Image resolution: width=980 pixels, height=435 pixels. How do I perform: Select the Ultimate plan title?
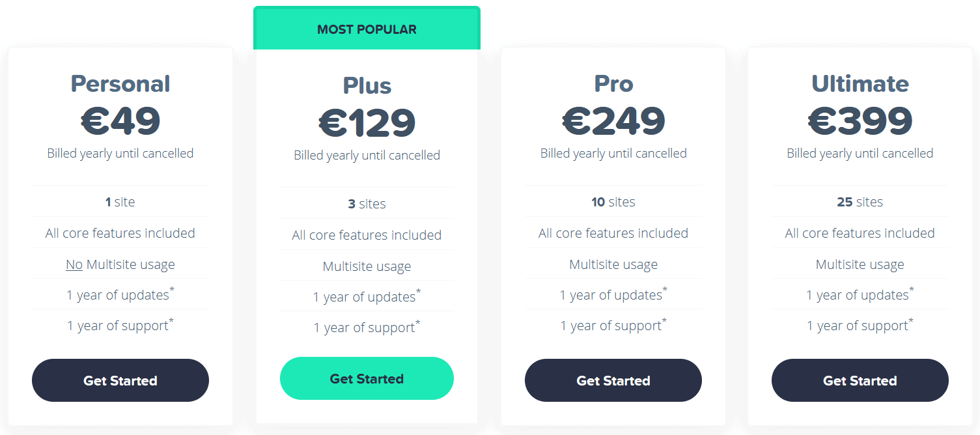(x=860, y=84)
